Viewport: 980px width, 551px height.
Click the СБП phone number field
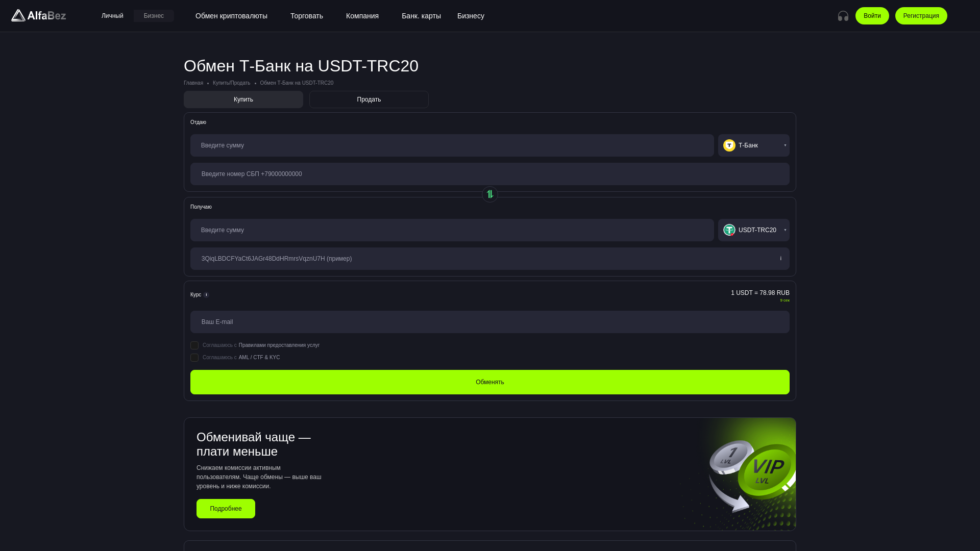tap(490, 174)
